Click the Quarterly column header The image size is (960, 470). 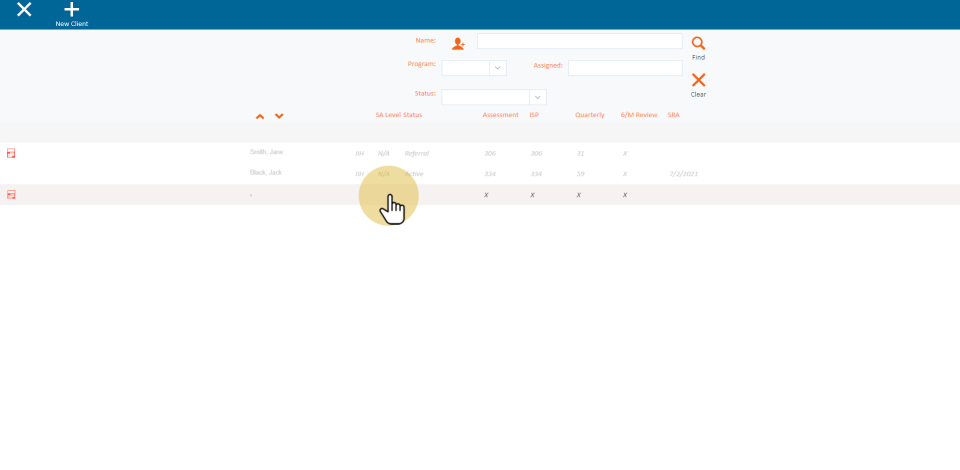589,115
